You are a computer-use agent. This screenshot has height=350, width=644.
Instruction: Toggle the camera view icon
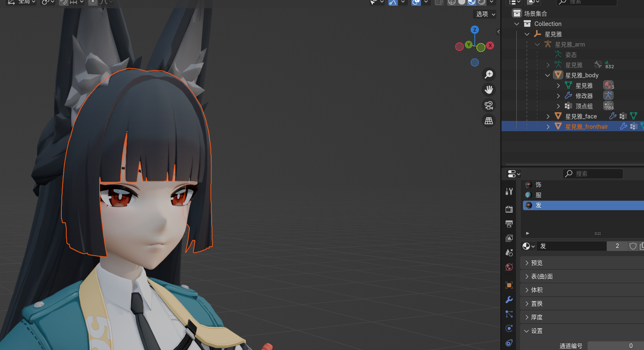489,105
